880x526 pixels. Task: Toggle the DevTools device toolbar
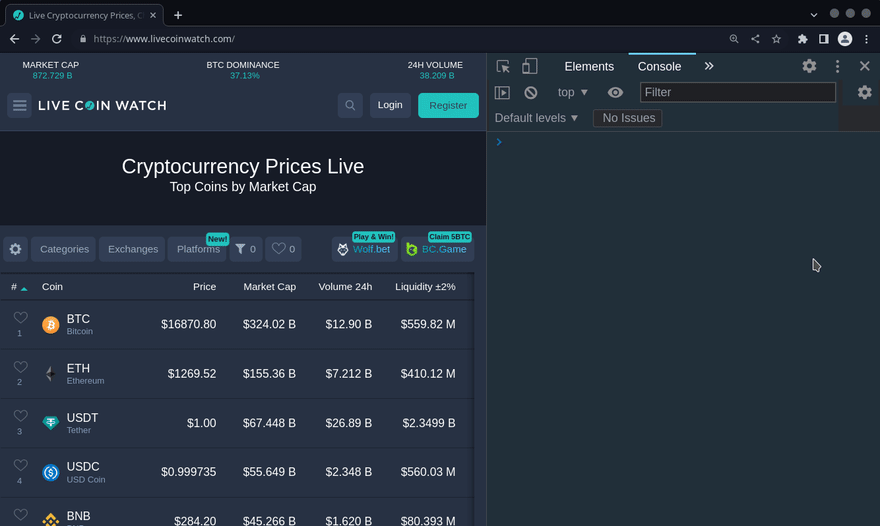coord(529,66)
